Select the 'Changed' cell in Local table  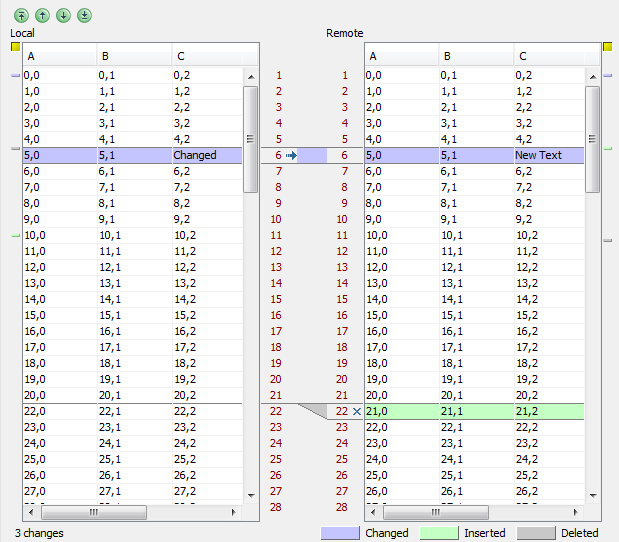[206, 156]
